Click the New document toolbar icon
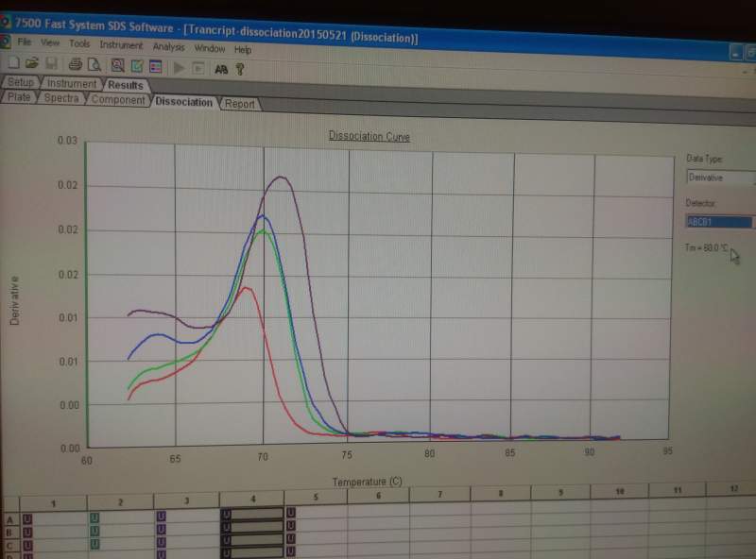Image resolution: width=756 pixels, height=559 pixels. click(12, 62)
